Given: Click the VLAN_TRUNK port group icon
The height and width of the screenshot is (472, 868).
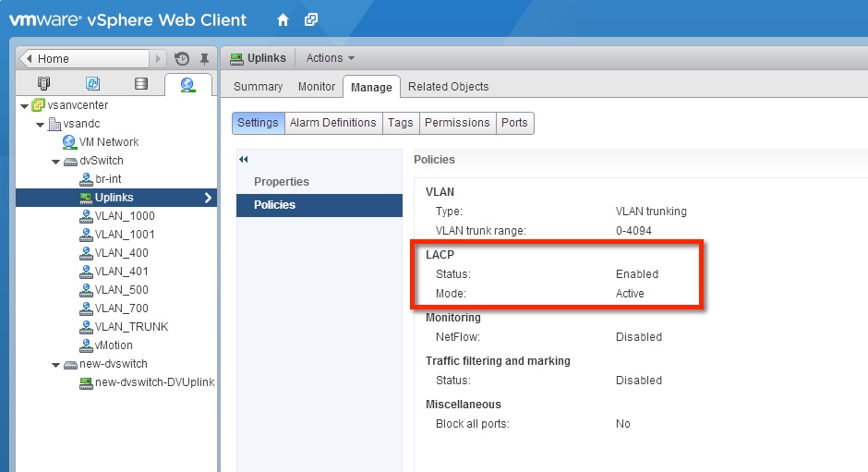Looking at the screenshot, I should click(x=86, y=327).
